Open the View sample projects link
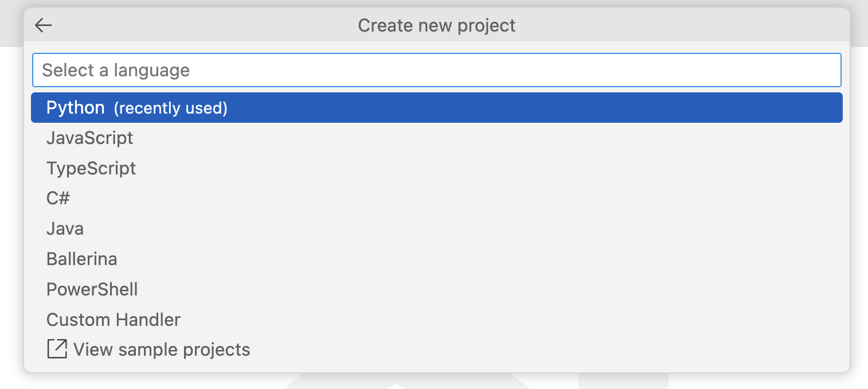 (x=162, y=349)
